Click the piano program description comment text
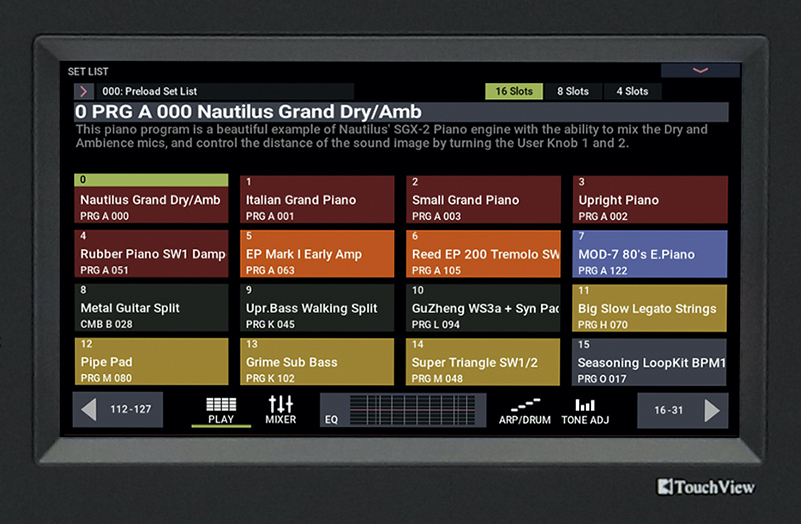Image resolution: width=801 pixels, height=524 pixels. point(391,136)
